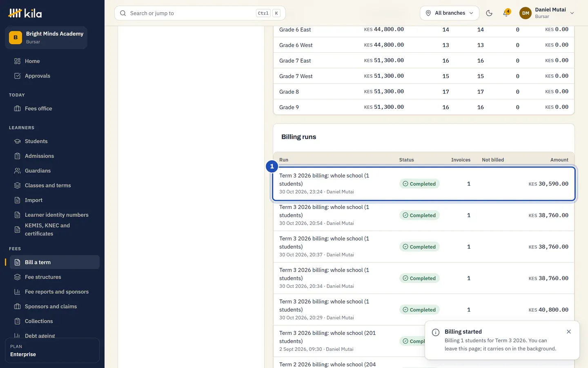Click the Home grid icon

(17, 61)
